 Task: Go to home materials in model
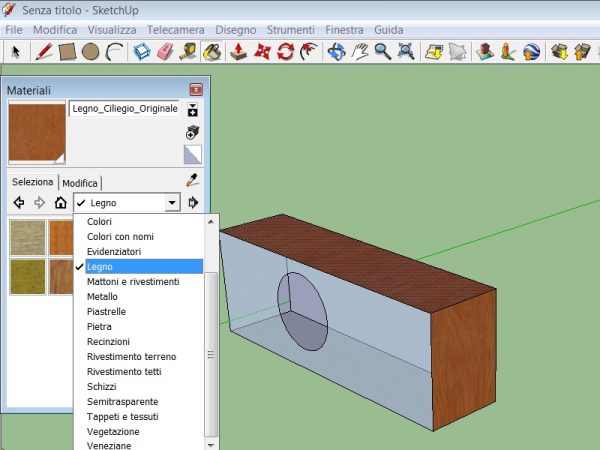pyautogui.click(x=60, y=203)
